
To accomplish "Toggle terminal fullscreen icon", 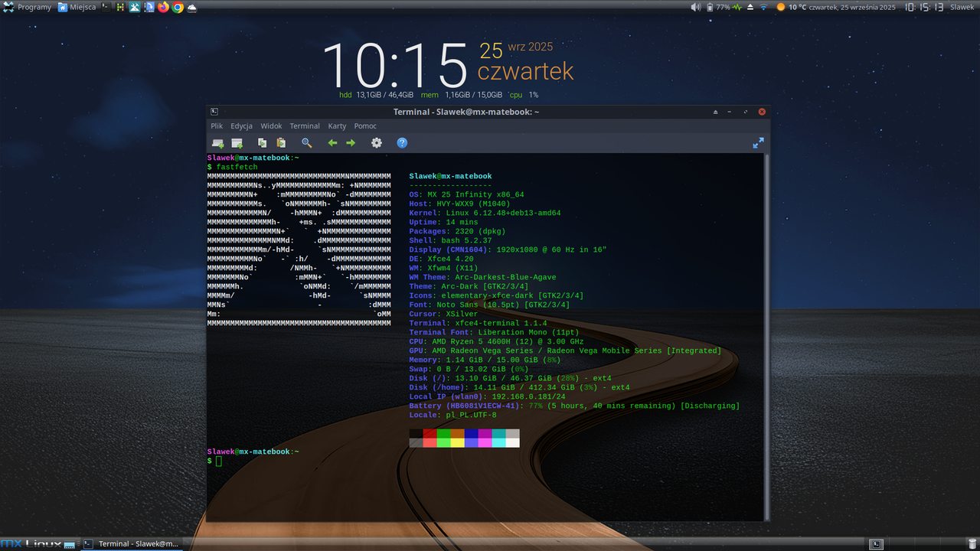I will pyautogui.click(x=759, y=143).
